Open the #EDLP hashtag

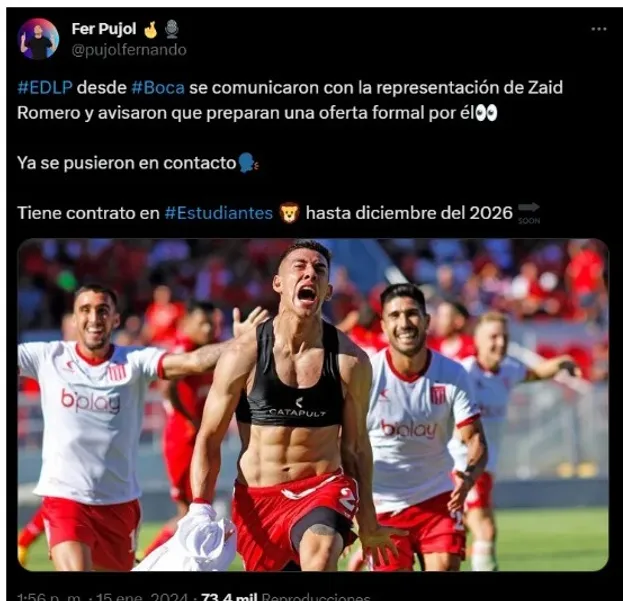(x=45, y=88)
